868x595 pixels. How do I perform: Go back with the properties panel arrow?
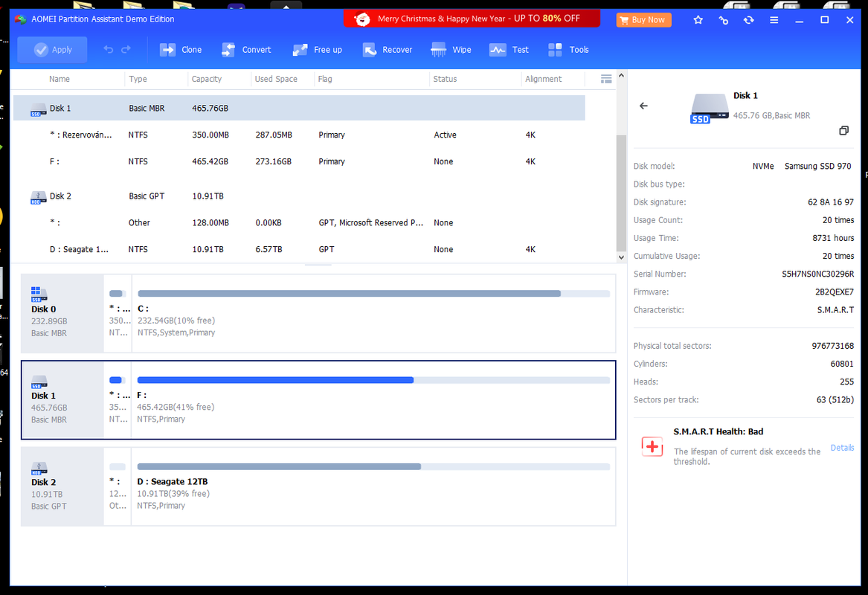(643, 106)
